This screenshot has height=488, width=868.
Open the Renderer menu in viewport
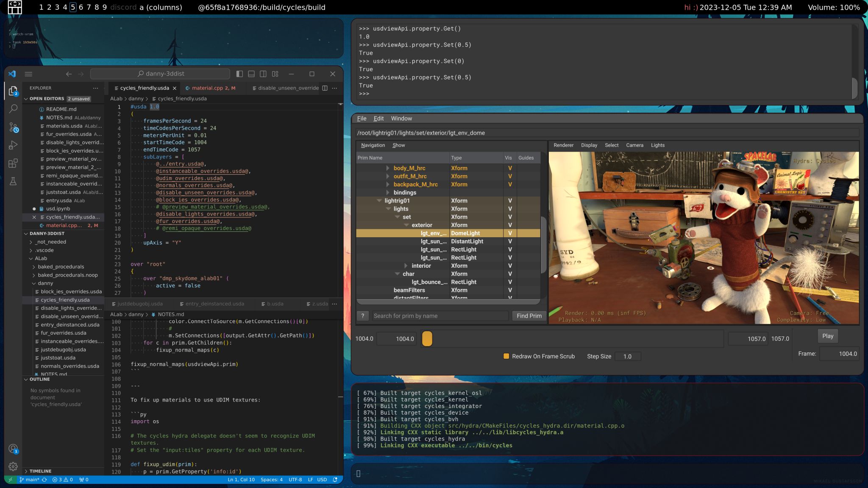point(563,145)
